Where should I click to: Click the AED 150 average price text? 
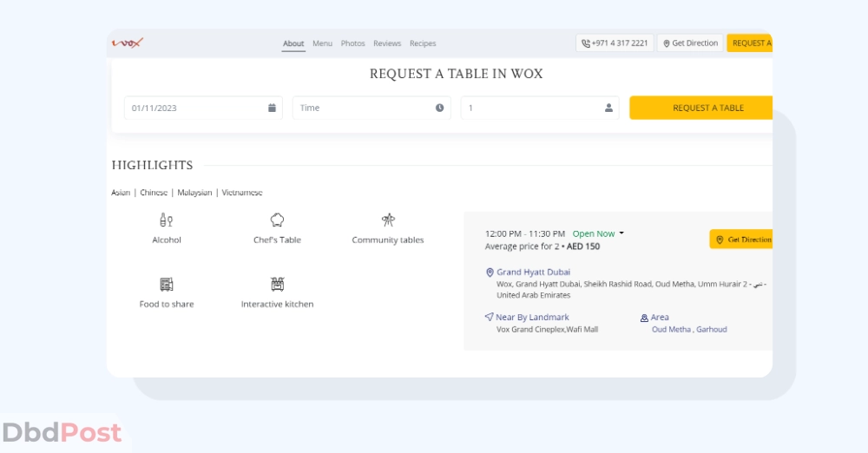tap(583, 246)
